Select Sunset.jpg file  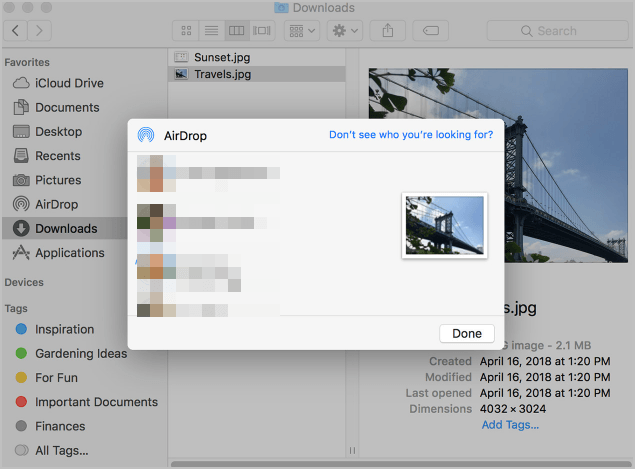(257, 58)
